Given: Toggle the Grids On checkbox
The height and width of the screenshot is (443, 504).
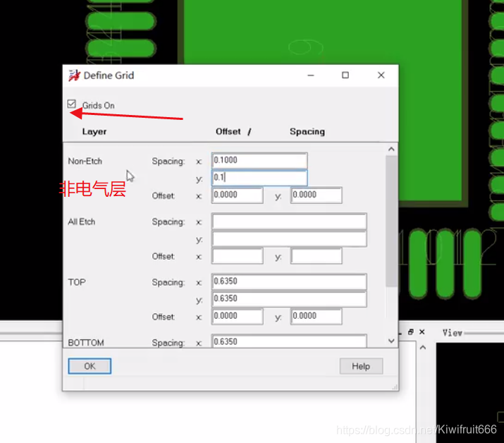Looking at the screenshot, I should tap(72, 104).
